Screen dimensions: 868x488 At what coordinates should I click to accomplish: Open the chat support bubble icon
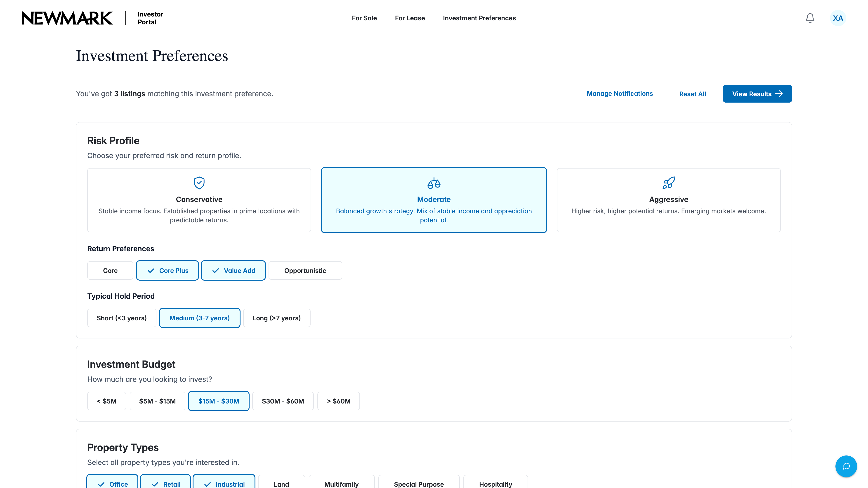846,466
